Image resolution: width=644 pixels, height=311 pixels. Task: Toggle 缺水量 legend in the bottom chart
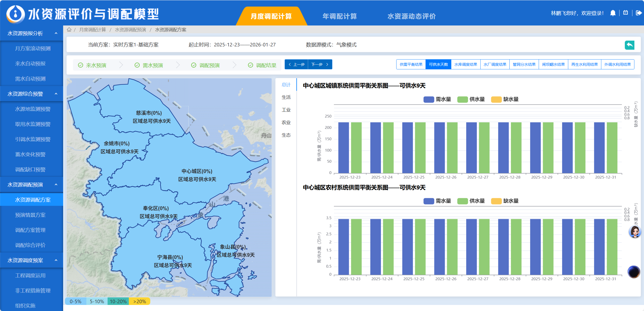point(505,201)
